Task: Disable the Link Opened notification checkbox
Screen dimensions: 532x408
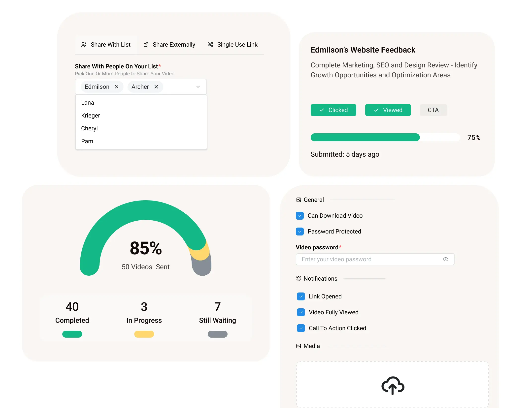Action: coord(301,296)
